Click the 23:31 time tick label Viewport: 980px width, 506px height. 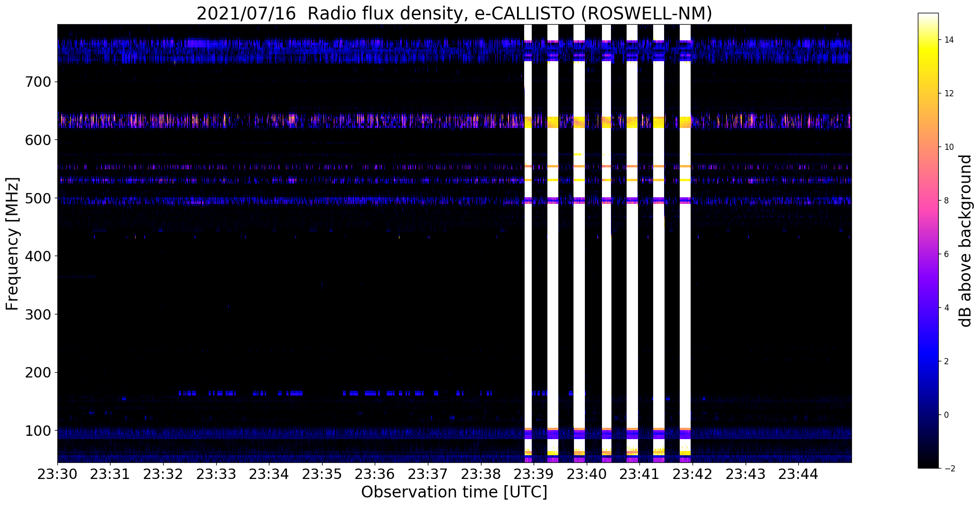pyautogui.click(x=111, y=474)
